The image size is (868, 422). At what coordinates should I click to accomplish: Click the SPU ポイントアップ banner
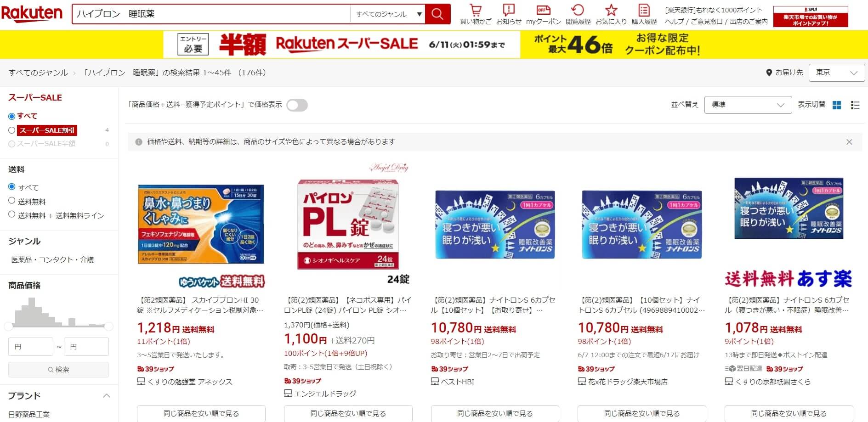pyautogui.click(x=811, y=17)
